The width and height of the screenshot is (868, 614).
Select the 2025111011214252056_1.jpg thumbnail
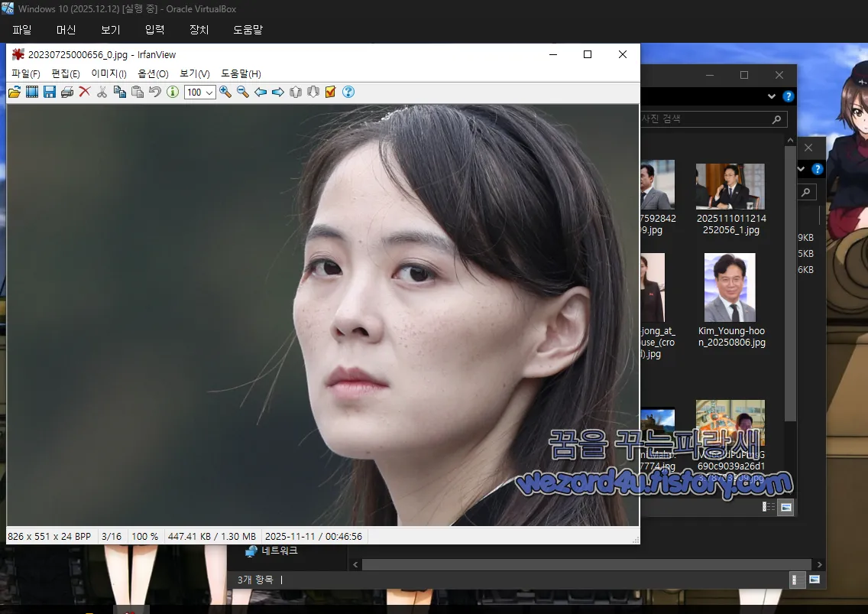pyautogui.click(x=730, y=187)
